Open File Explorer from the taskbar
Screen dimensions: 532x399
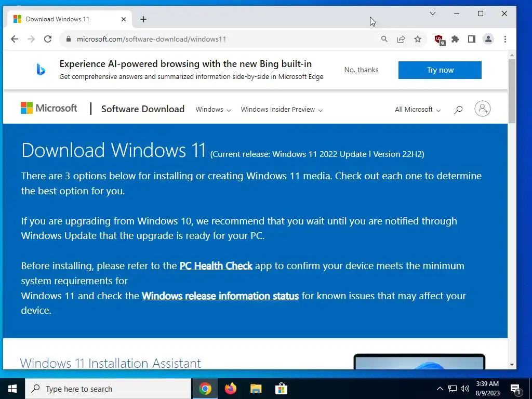[x=256, y=389]
